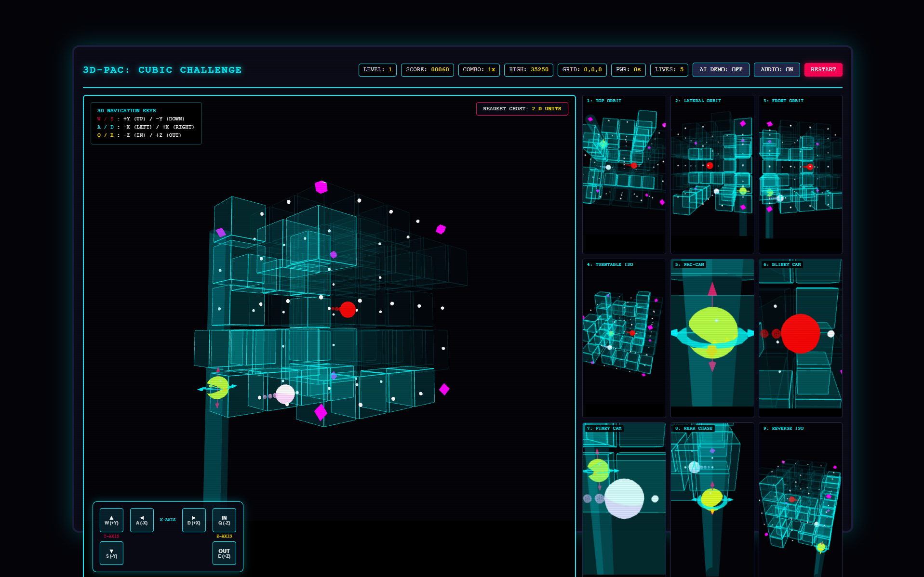Restart the game with the RESTART button
Viewport: 924px width, 577px height.
tap(823, 70)
